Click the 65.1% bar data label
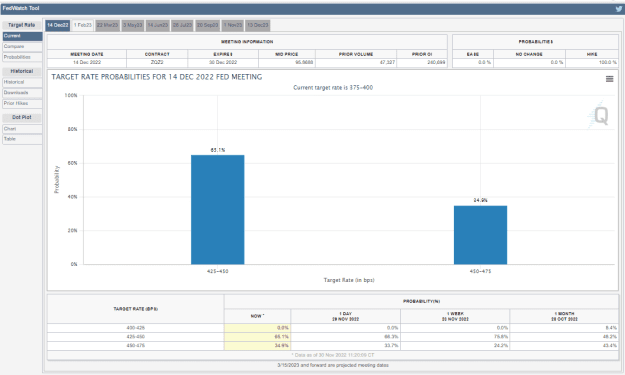 point(218,150)
